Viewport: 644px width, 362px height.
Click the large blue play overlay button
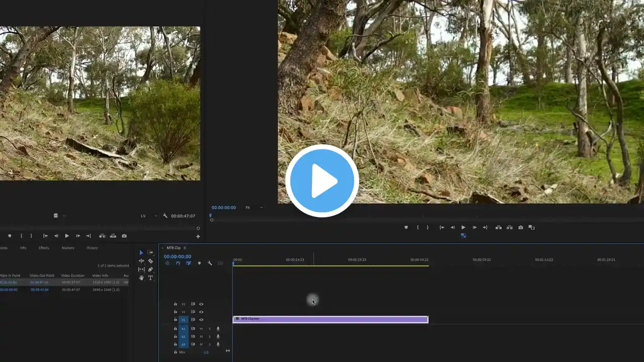click(322, 181)
